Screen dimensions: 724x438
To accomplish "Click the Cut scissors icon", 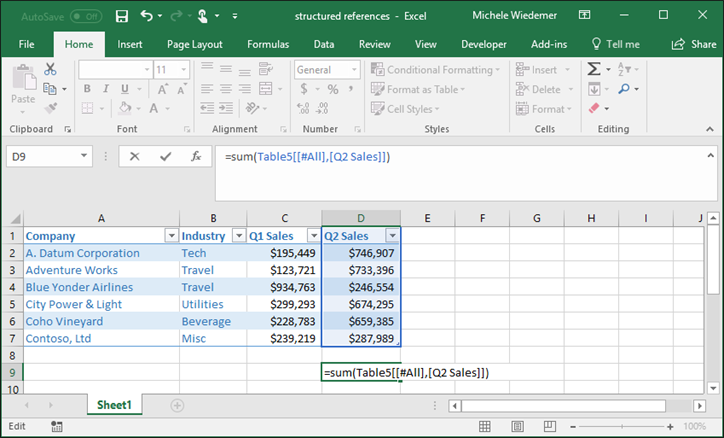I will pos(50,69).
